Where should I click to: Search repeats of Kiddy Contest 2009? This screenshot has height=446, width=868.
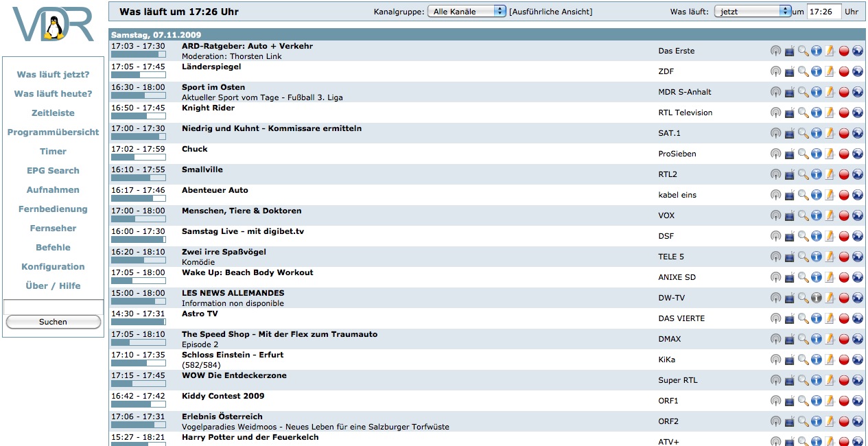coord(803,401)
